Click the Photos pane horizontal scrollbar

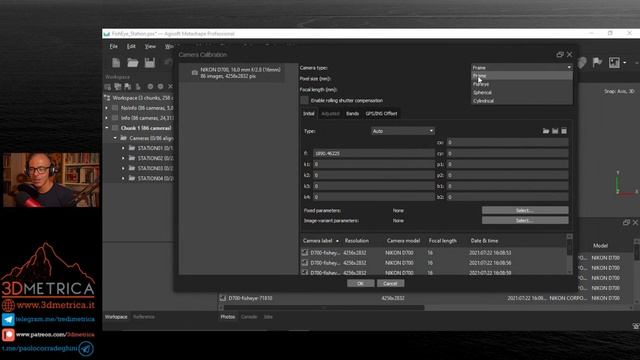[x=325, y=307]
